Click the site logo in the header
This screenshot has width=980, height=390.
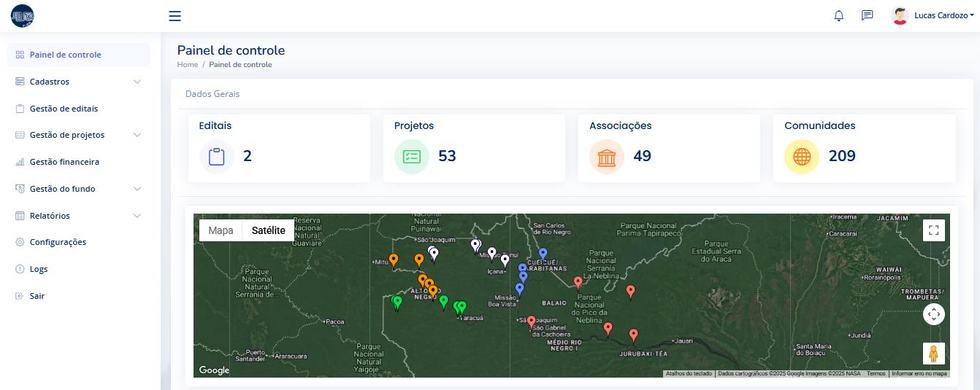[22, 16]
